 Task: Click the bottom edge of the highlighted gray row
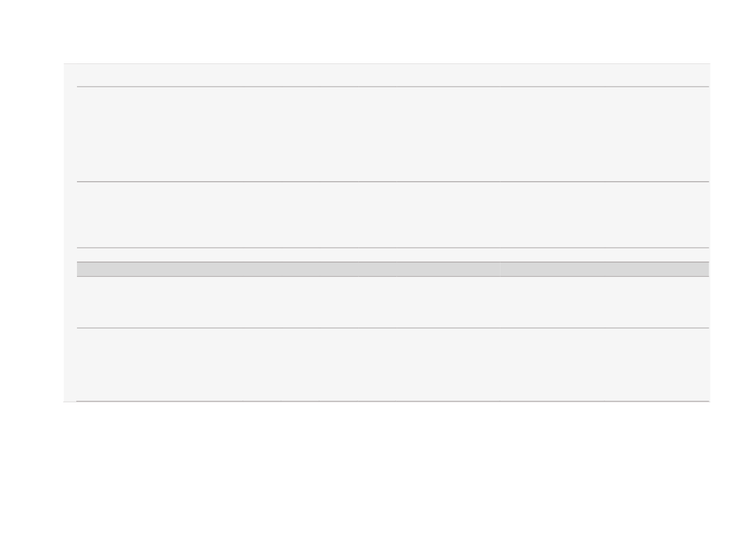point(393,276)
